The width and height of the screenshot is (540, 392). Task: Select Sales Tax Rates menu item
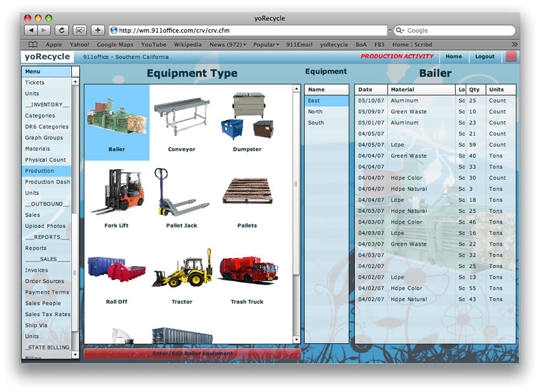[48, 314]
